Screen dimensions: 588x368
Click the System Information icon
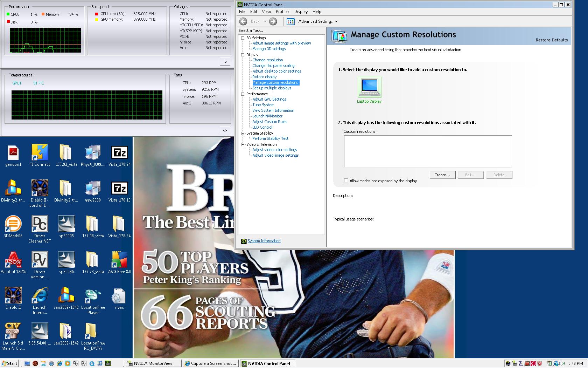[x=244, y=241]
